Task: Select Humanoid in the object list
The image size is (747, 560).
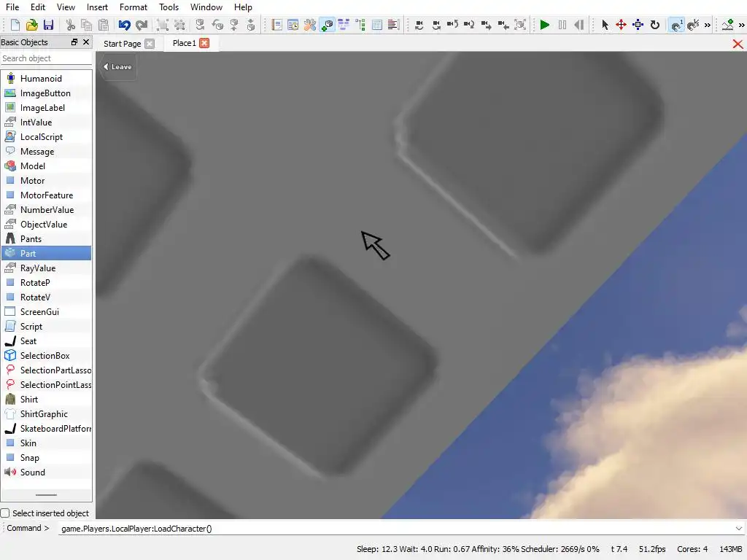Action: tap(46, 78)
